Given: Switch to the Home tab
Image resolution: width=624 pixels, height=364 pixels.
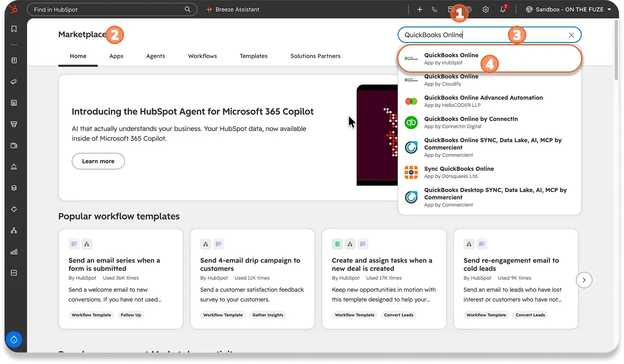Looking at the screenshot, I should (78, 56).
